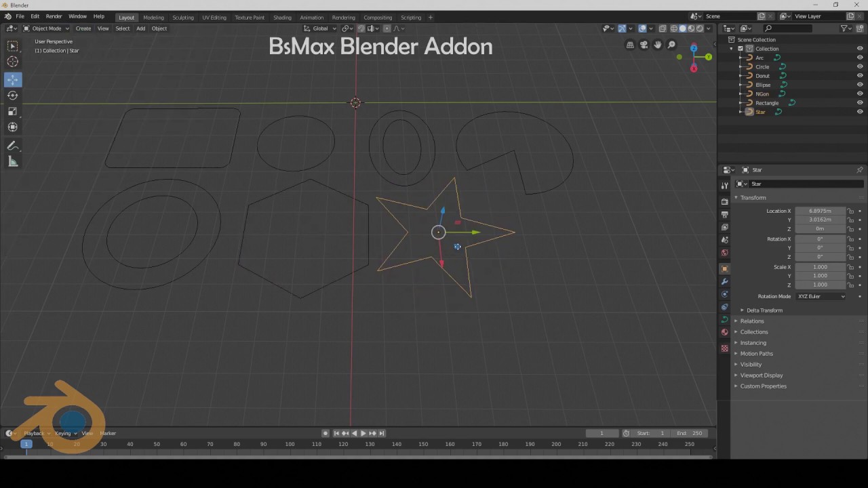Open the Render properties tab
The width and height of the screenshot is (868, 488).
pyautogui.click(x=724, y=202)
